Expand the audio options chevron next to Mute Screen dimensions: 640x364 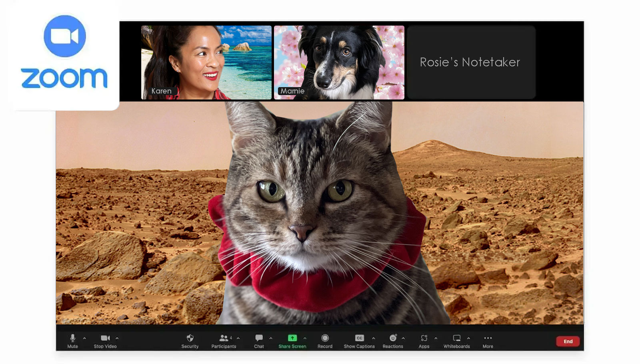coord(84,338)
